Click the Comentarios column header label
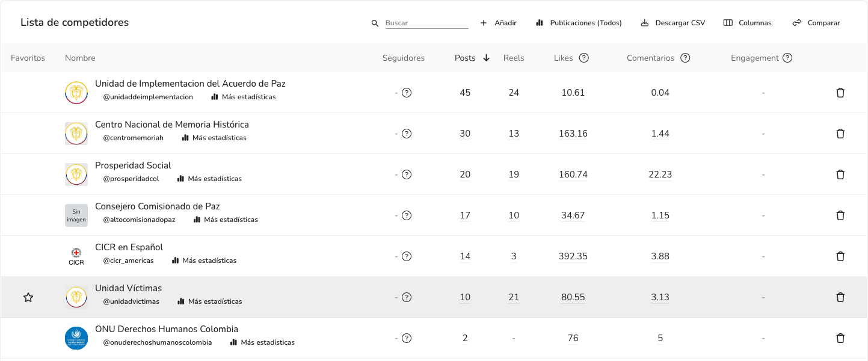The width and height of the screenshot is (868, 361). coord(650,58)
